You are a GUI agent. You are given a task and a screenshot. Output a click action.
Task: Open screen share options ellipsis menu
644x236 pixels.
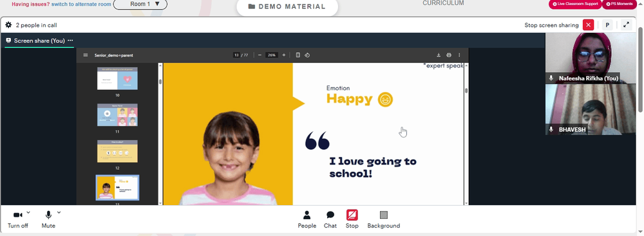point(70,41)
